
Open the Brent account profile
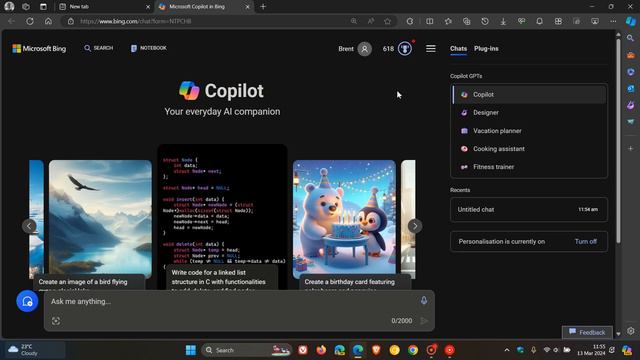tap(355, 49)
